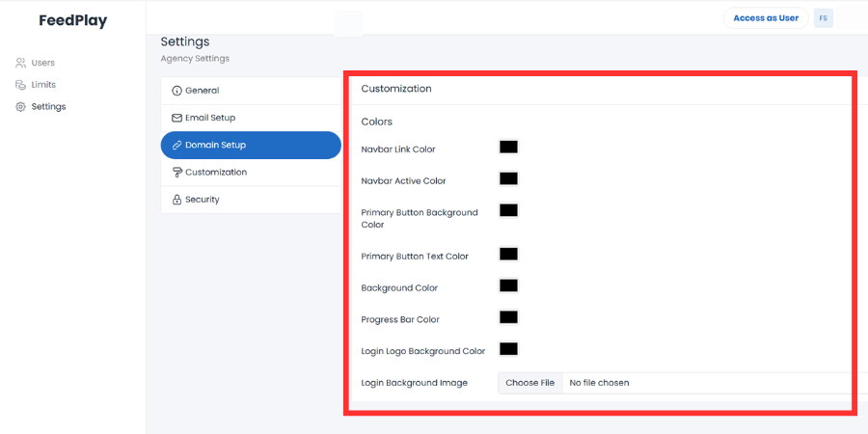The width and height of the screenshot is (868, 434).
Task: Click the Email Setup envelope icon
Action: pos(176,118)
